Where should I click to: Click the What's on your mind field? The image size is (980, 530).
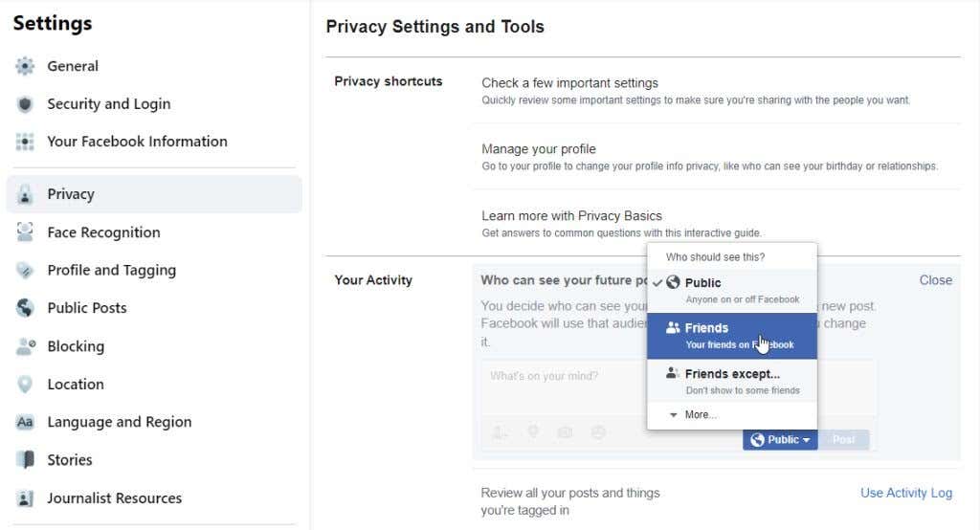click(x=565, y=385)
